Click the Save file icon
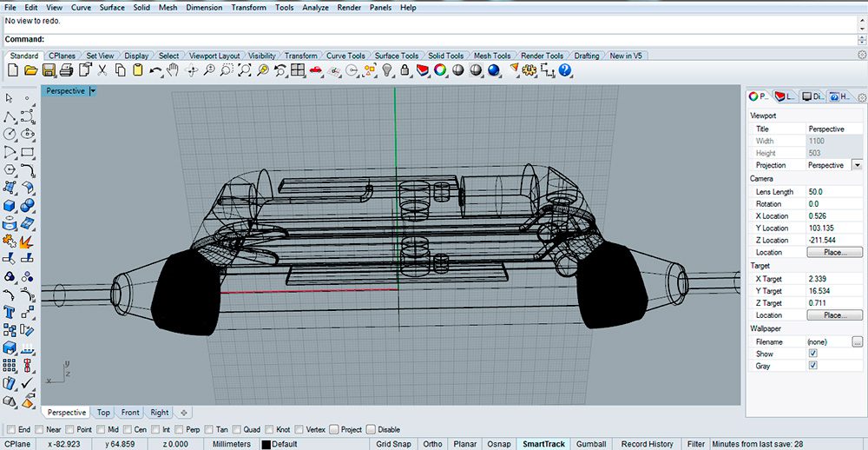 click(x=49, y=70)
